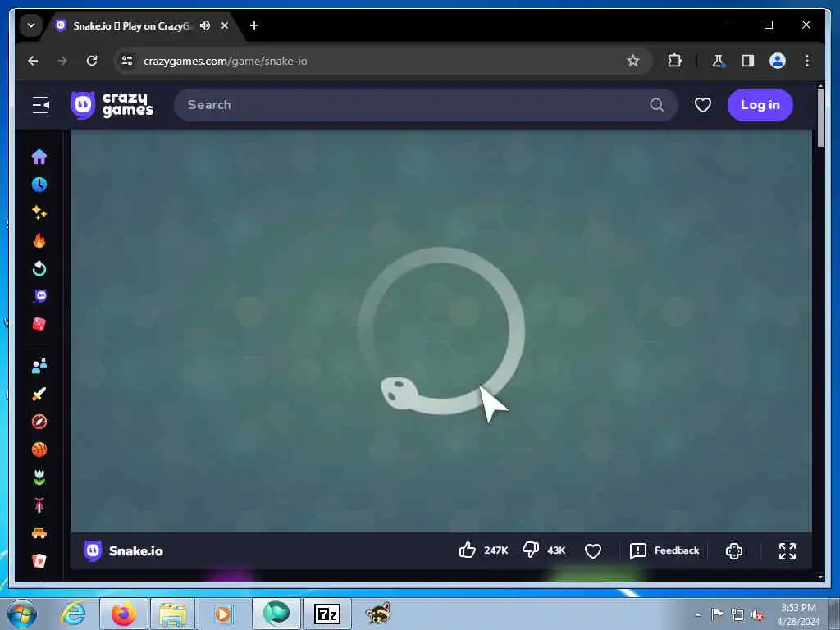Open the network tray icon
The width and height of the screenshot is (840, 630).
(x=737, y=614)
